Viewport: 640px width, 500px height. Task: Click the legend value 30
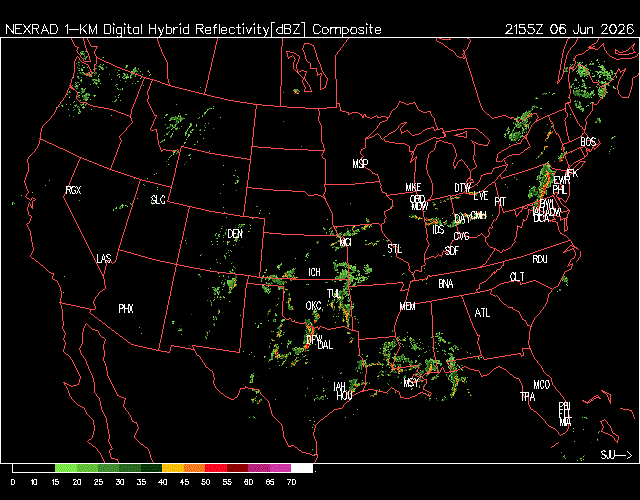(x=120, y=482)
